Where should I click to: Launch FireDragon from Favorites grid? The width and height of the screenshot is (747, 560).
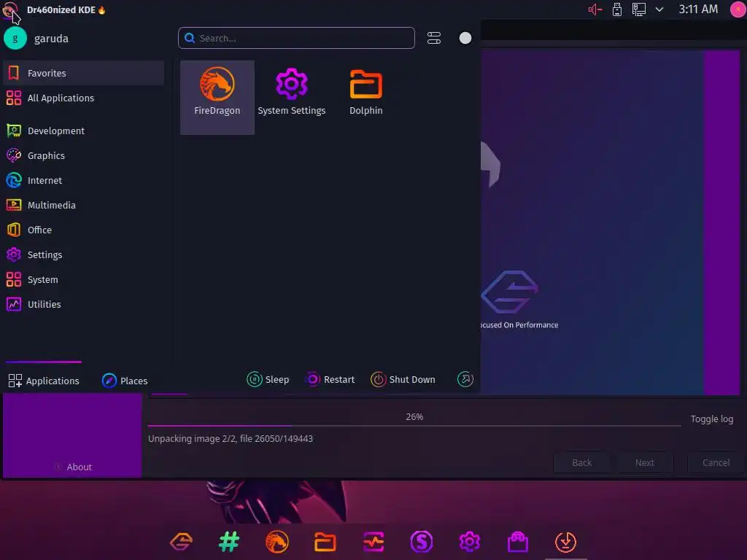(217, 97)
